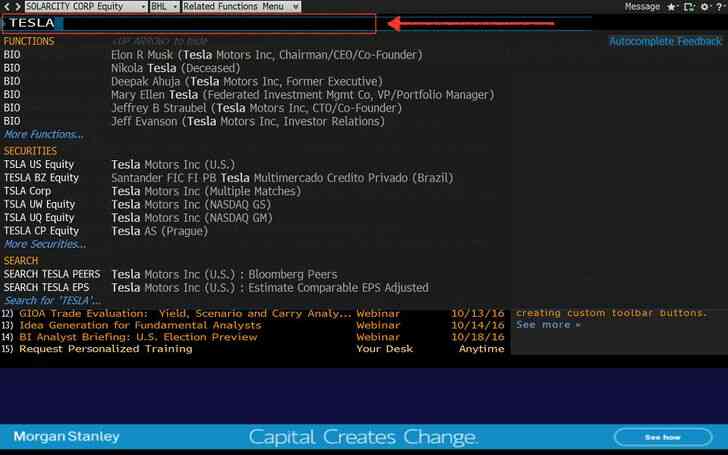Expand the Related Functions Menu dropdown
Image resolution: width=728 pixels, height=455 pixels.
point(241,6)
